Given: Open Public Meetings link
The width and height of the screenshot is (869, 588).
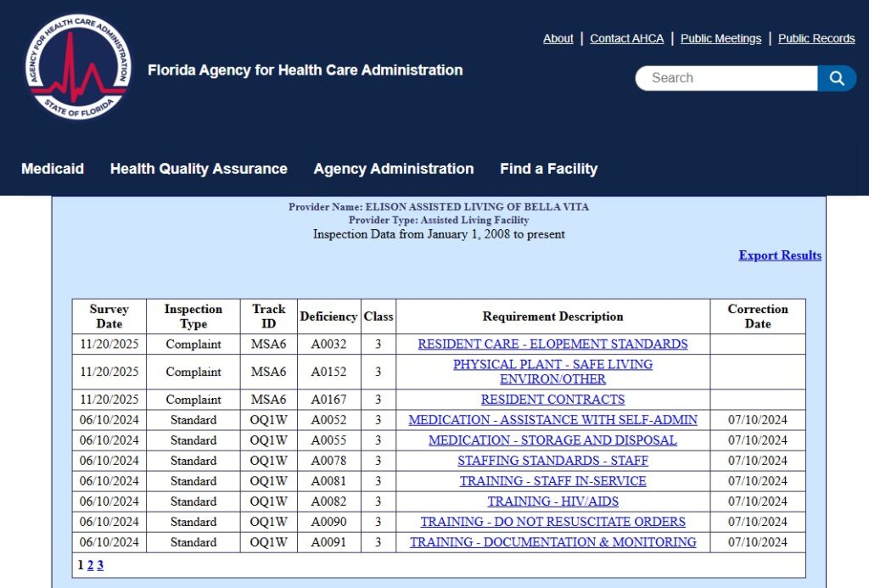Looking at the screenshot, I should [720, 38].
